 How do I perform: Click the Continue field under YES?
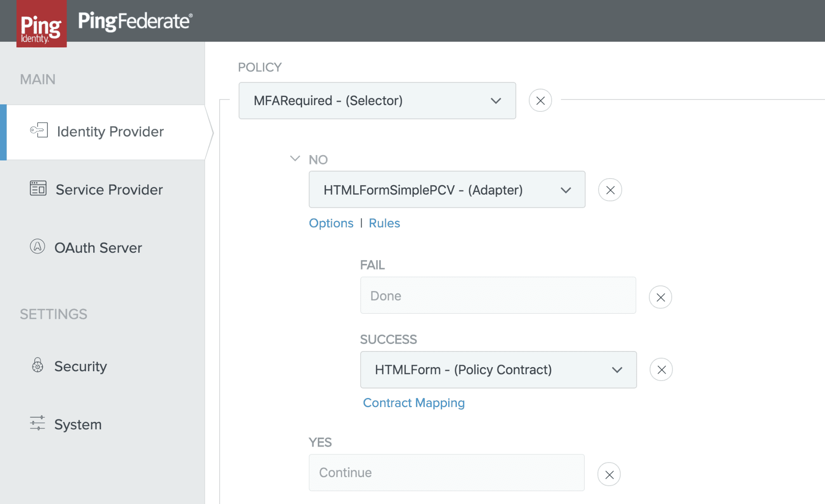[x=447, y=473]
